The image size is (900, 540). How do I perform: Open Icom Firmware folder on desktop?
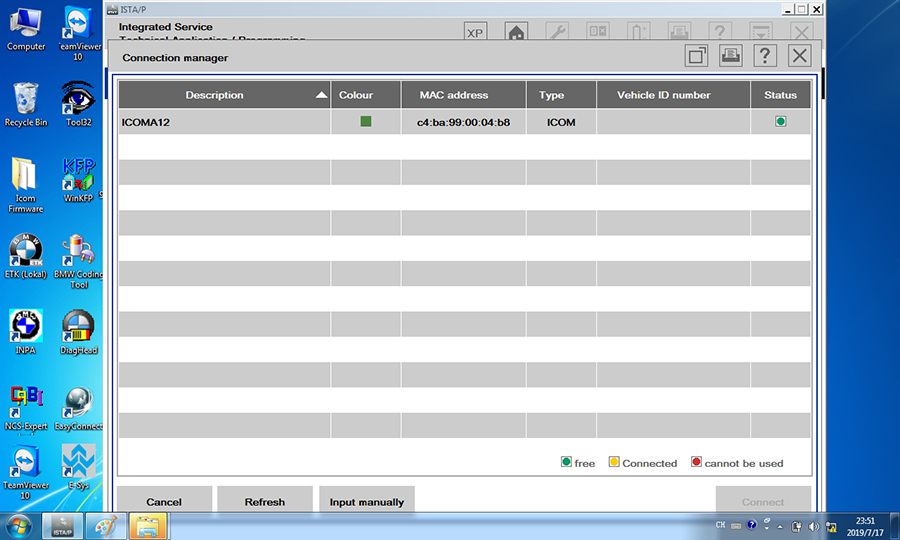click(x=25, y=185)
